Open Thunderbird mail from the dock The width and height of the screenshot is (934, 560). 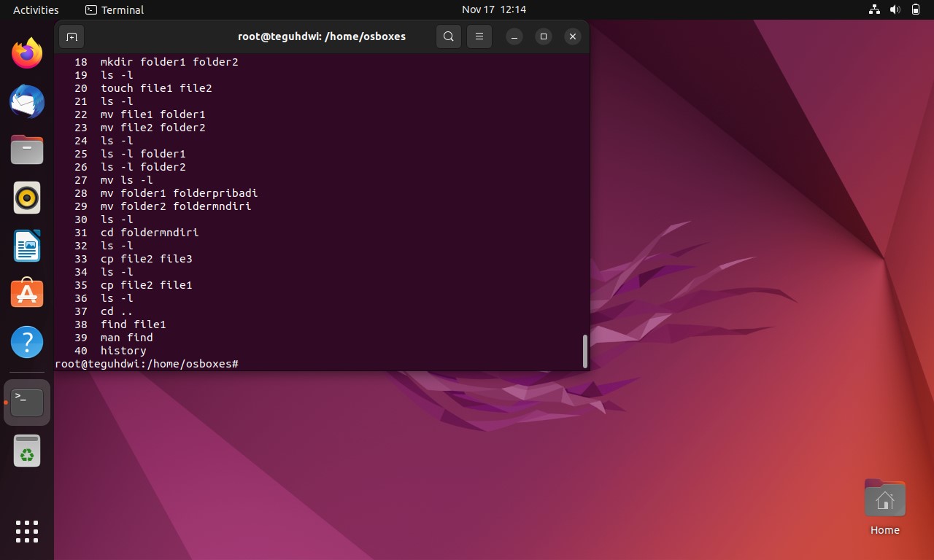click(27, 101)
